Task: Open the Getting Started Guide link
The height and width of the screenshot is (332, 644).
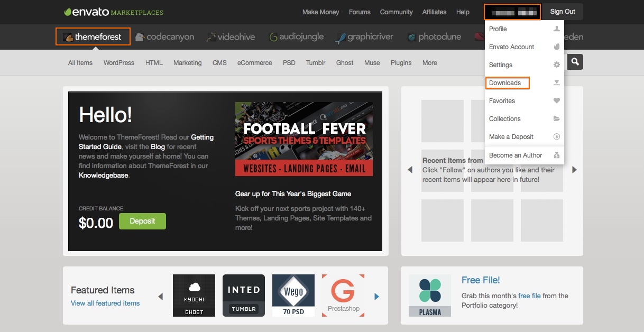Action: pyautogui.click(x=146, y=142)
